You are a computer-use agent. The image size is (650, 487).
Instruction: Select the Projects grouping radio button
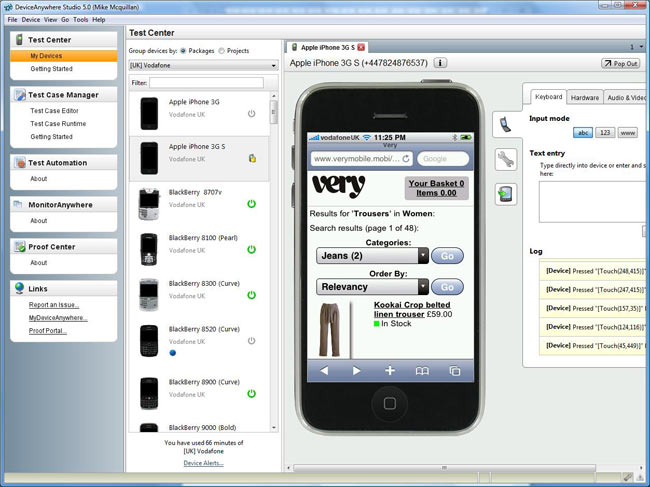click(221, 50)
